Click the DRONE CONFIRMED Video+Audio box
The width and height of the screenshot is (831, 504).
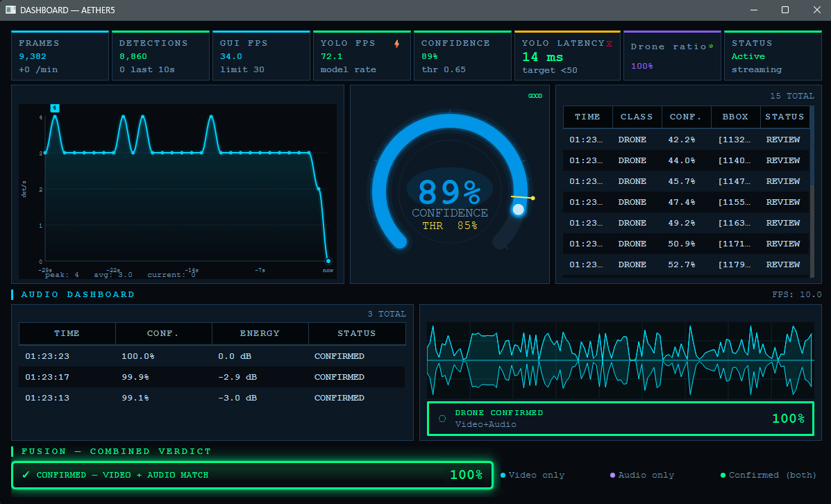click(621, 419)
